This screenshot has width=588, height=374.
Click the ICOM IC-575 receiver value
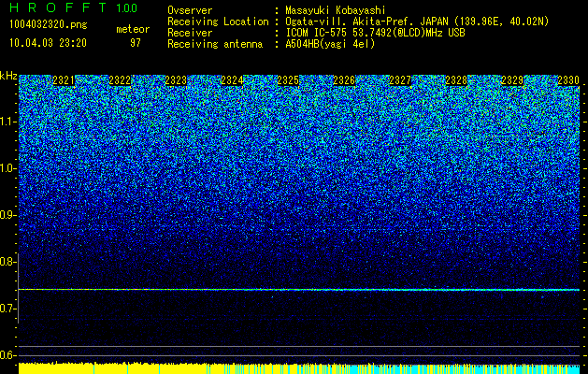pos(375,33)
